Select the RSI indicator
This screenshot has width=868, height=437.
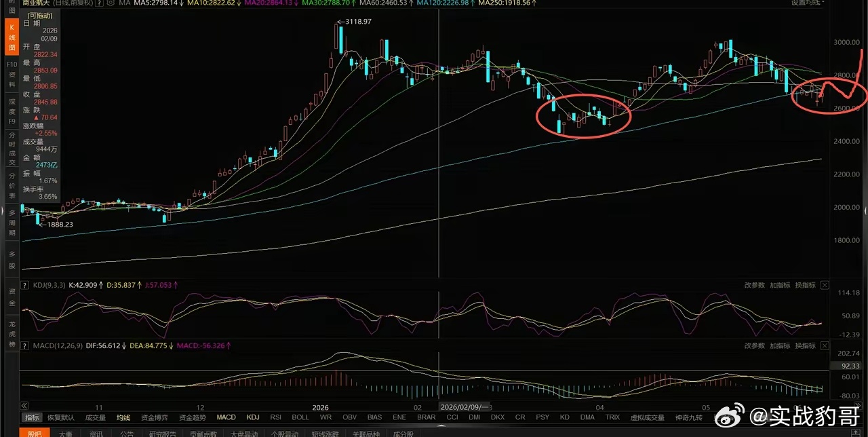[275, 417]
